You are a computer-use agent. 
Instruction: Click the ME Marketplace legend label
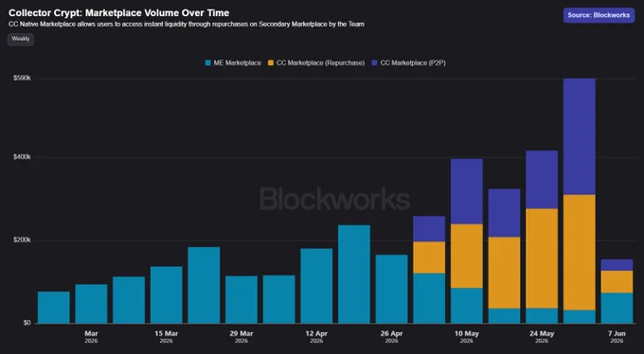[x=237, y=62]
